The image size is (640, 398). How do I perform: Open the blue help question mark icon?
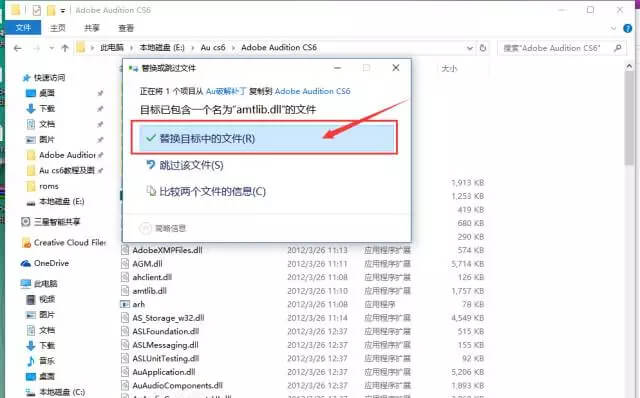click(628, 28)
